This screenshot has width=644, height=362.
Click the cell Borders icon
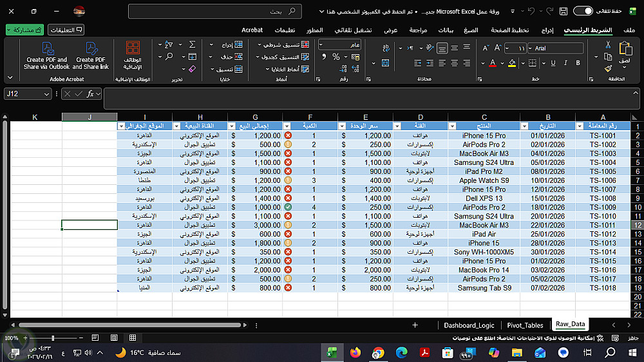533,63
